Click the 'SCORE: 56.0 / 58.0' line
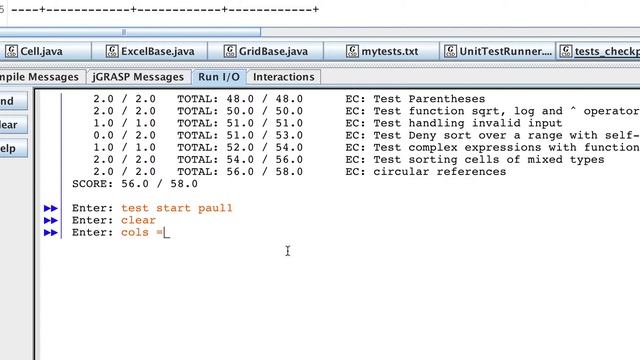This screenshot has width=640, height=360. click(x=135, y=184)
